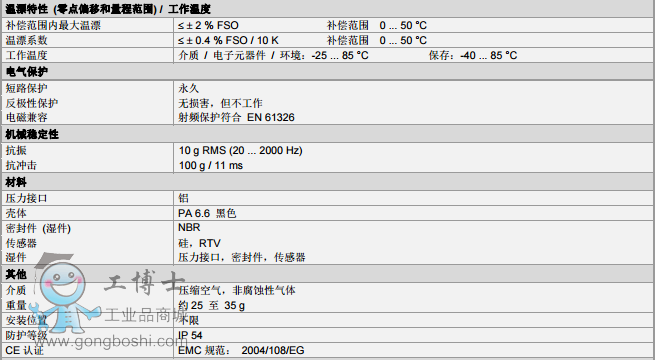Select the '保存: -40 ... 85 °C' text
656x360 pixels.
473,55
